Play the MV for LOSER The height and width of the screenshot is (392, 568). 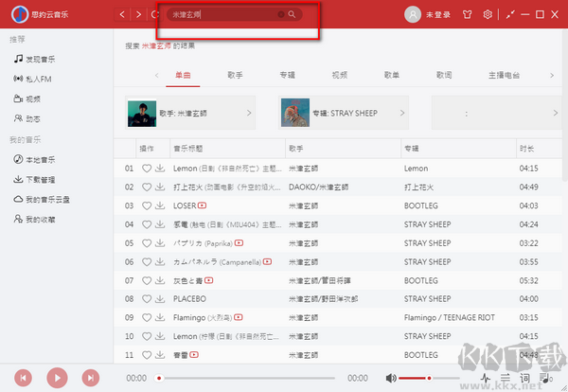point(203,205)
